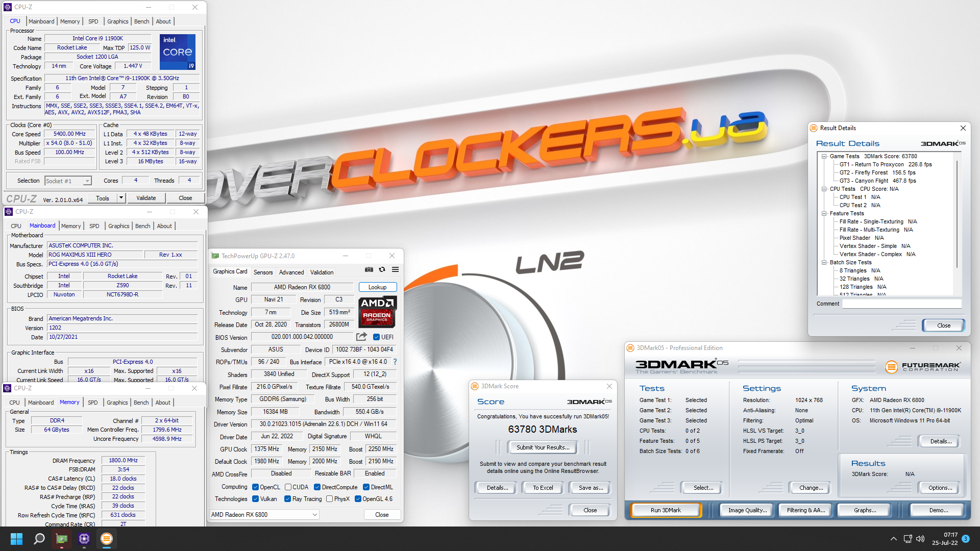Viewport: 980px width, 551px height.
Task: Click BIOS version share/export icon in GPU-Z
Action: point(361,337)
